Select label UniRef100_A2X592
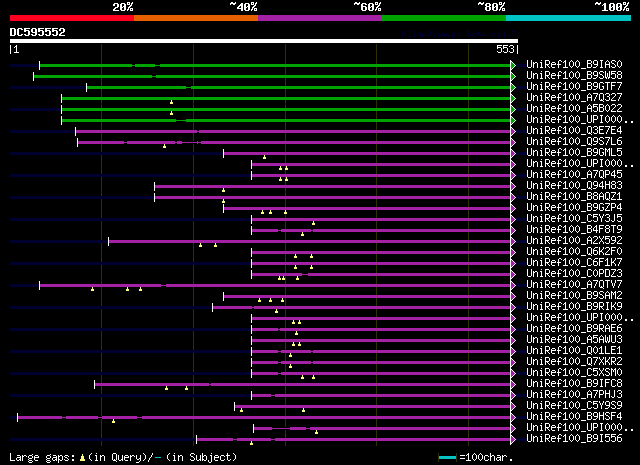640x465 pixels. (x=574, y=240)
